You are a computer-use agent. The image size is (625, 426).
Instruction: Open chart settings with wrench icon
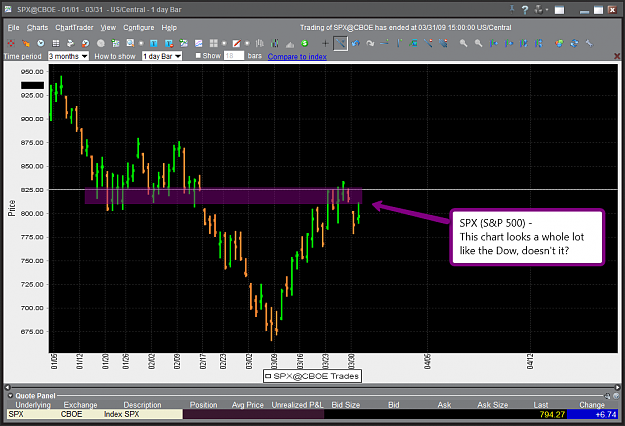pyautogui.click(x=589, y=43)
